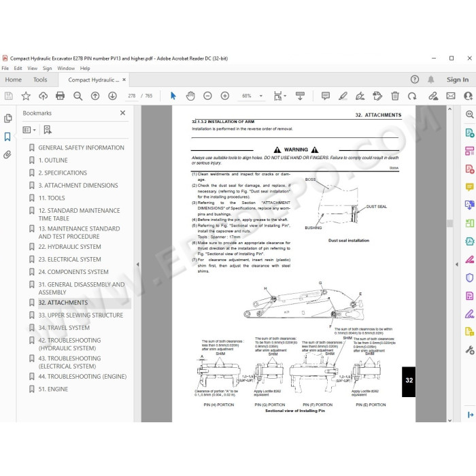Screen dimensions: 476x476
Task: Switch to the Home tab
Action: (x=14, y=80)
